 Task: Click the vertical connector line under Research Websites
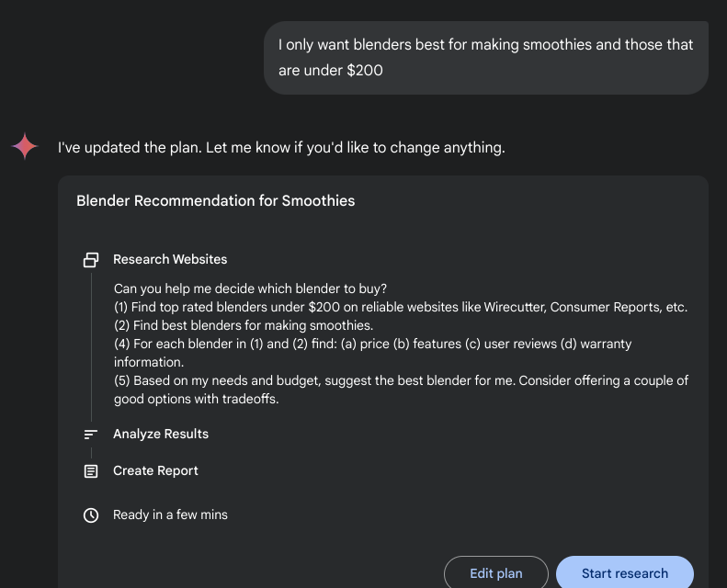point(91,346)
